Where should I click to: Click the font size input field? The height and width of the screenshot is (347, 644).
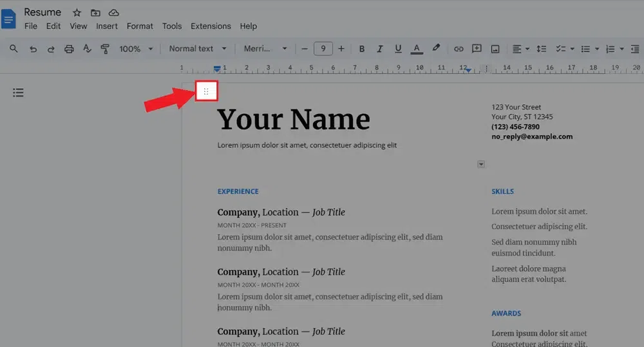323,49
